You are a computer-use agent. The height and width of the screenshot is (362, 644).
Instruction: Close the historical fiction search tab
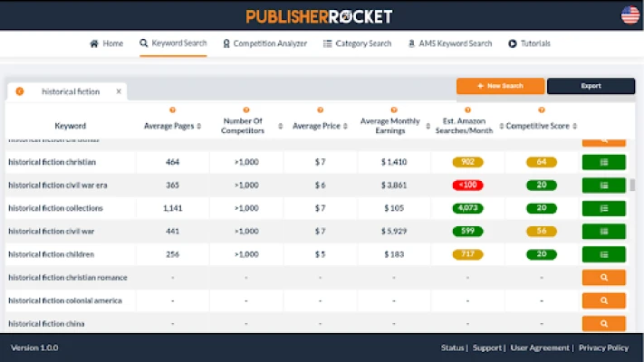pyautogui.click(x=119, y=91)
